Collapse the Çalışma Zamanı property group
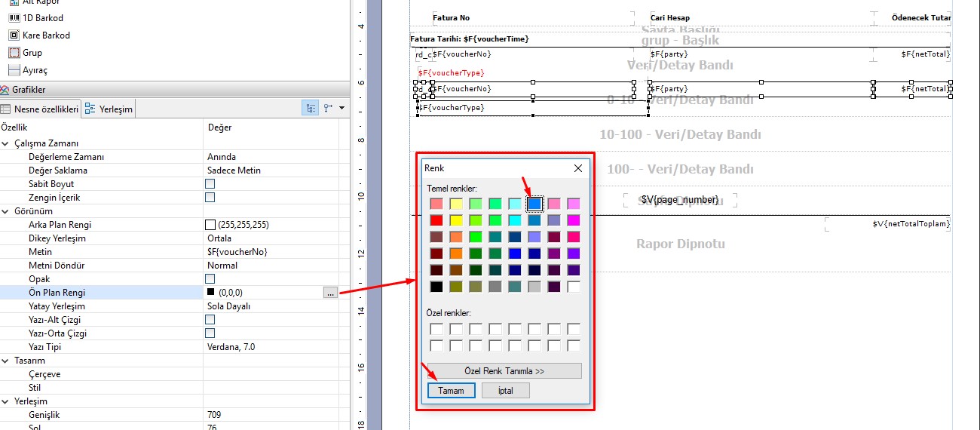 pos(6,143)
